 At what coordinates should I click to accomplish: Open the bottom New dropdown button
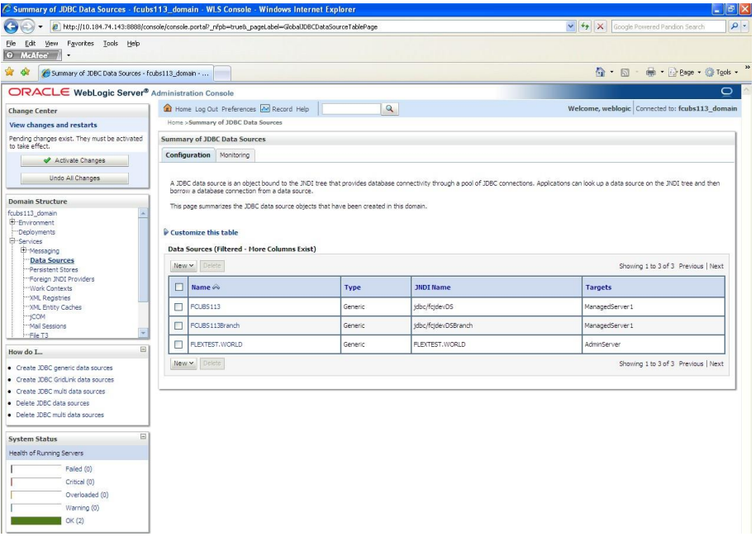tap(183, 363)
